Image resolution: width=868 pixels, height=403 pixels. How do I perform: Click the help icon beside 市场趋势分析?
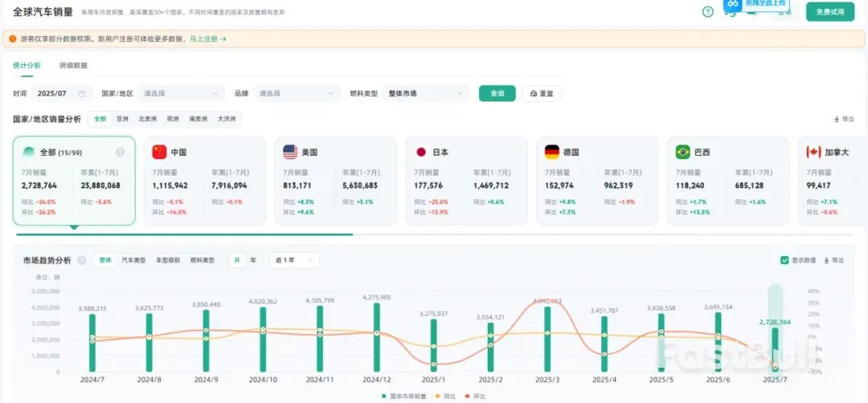click(x=81, y=260)
